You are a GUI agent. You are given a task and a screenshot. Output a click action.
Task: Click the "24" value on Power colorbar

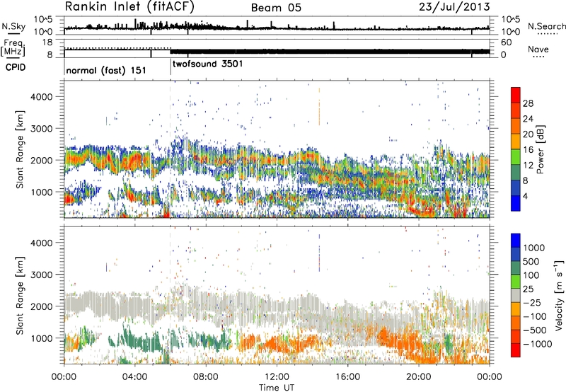coord(528,119)
